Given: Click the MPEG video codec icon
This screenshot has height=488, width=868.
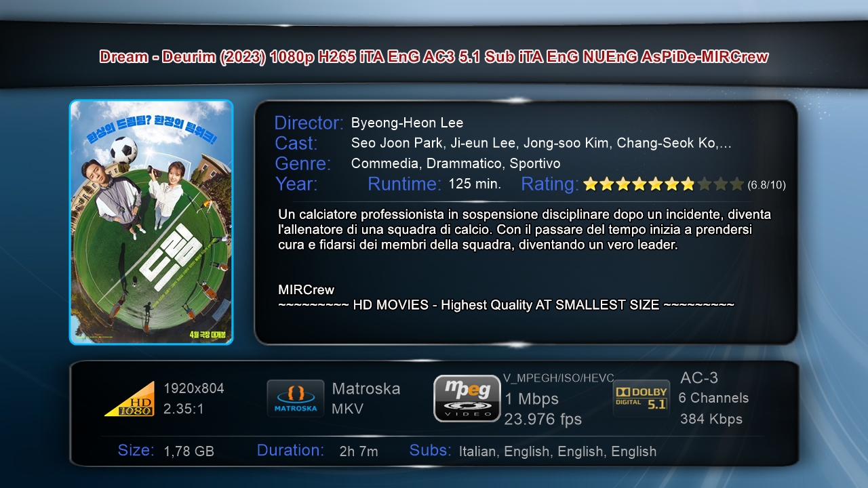Looking at the screenshot, I should click(x=467, y=399).
